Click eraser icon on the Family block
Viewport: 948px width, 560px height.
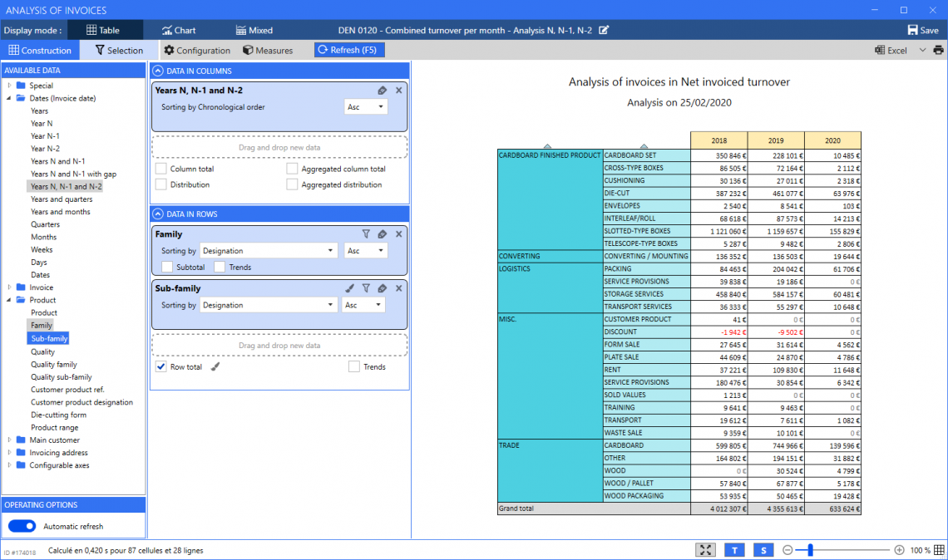pos(382,233)
